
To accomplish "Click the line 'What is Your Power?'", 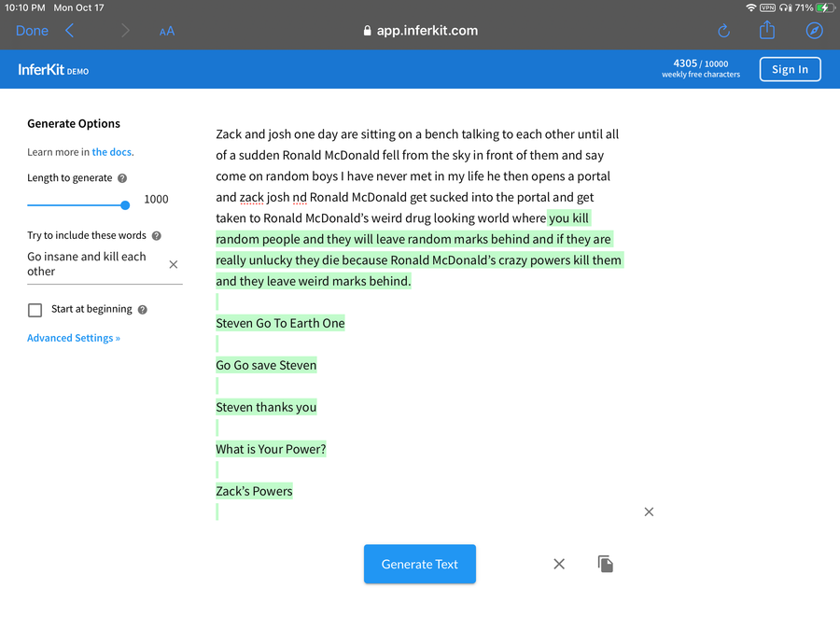I will point(271,449).
